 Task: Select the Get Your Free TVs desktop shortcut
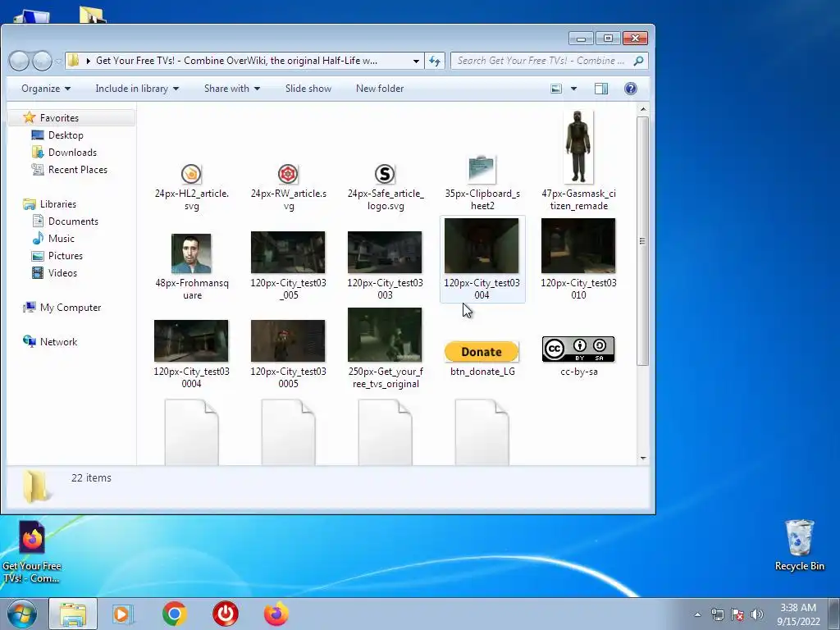click(x=32, y=552)
